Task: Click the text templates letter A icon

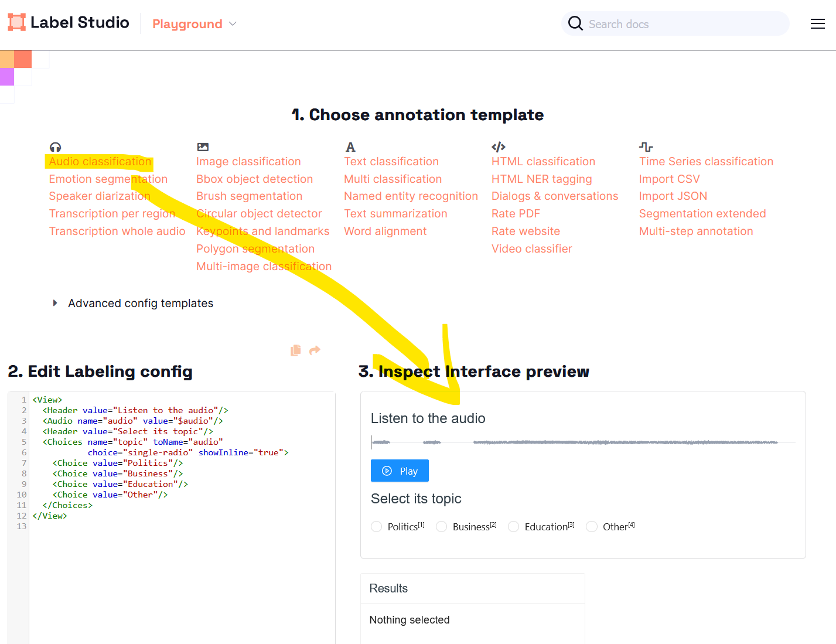Action: (x=350, y=146)
